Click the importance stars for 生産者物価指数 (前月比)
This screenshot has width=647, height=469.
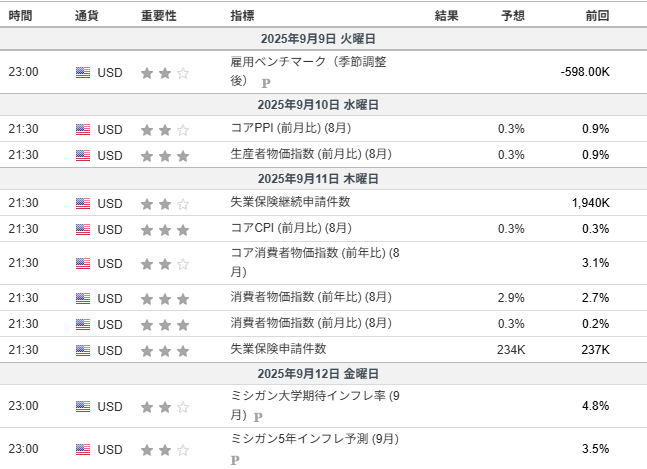pyautogui.click(x=165, y=156)
